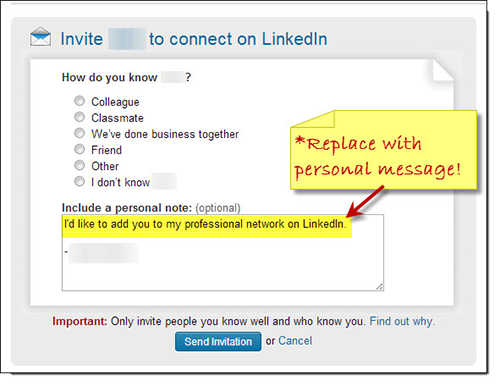Cancel the invitation
This screenshot has width=500, height=386.
295,341
